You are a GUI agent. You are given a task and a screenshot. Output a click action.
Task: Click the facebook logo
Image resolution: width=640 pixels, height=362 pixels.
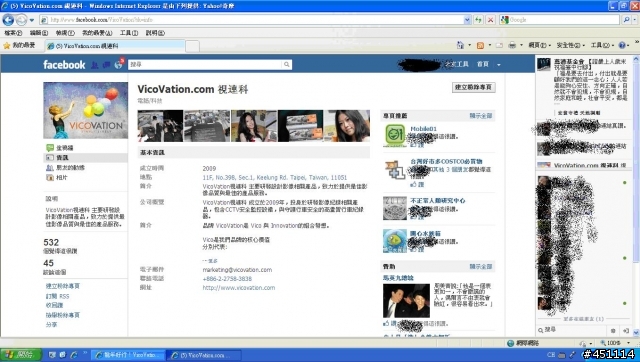coord(64,64)
